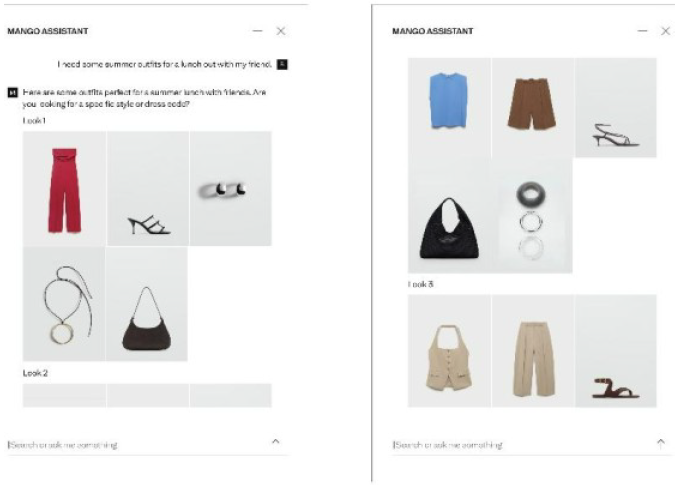Click the send arrow in left assistant panel
The image size is (682, 486).
coord(275,441)
